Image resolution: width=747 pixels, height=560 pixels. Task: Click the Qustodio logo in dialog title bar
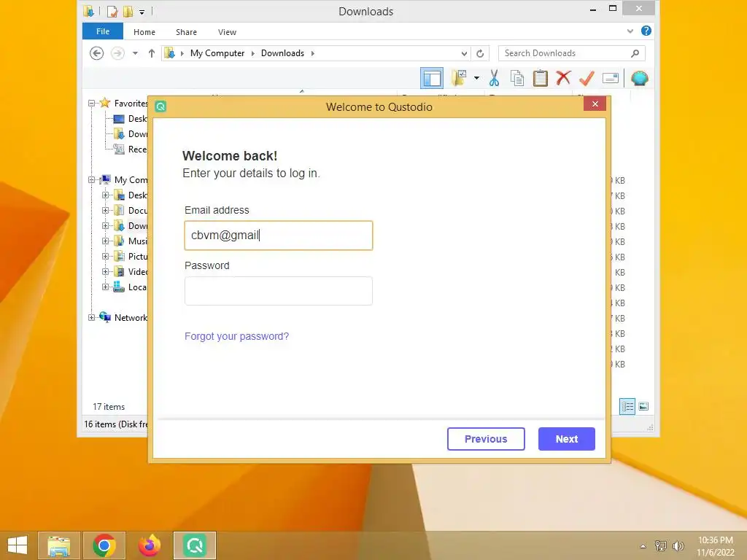click(x=160, y=106)
